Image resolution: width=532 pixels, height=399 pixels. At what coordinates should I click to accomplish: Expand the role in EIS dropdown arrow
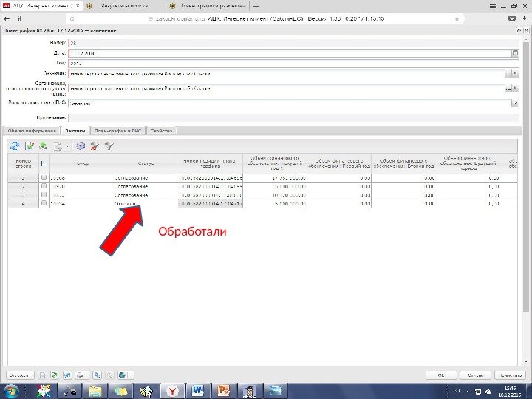coord(515,103)
